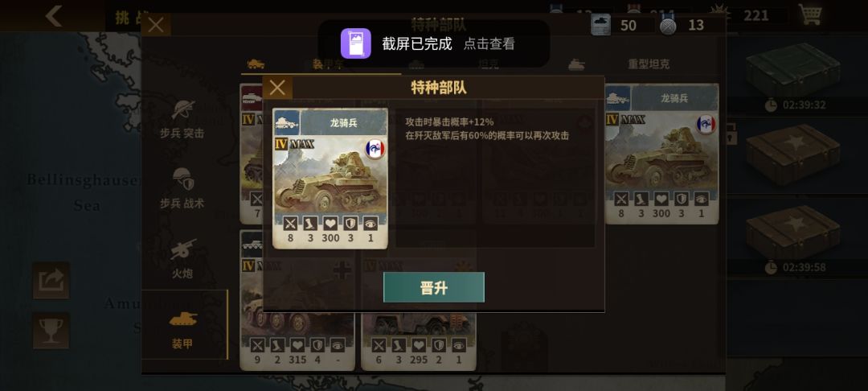Tap the French flag badge on popup card
The width and height of the screenshot is (868, 391).
[375, 149]
